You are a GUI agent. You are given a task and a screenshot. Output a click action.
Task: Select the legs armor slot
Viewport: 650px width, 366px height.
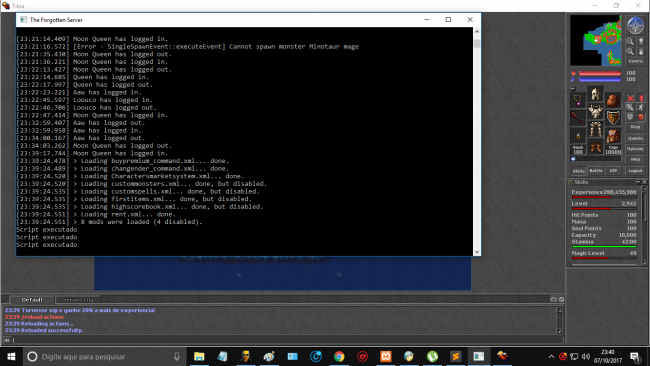(x=595, y=129)
